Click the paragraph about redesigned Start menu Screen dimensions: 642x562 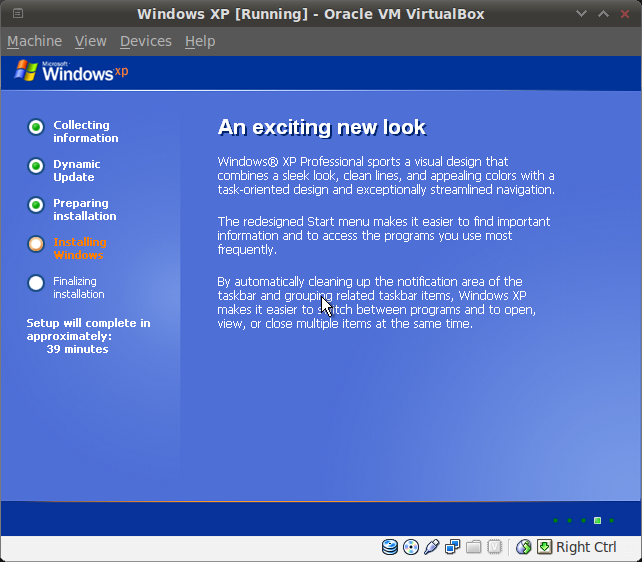click(384, 235)
